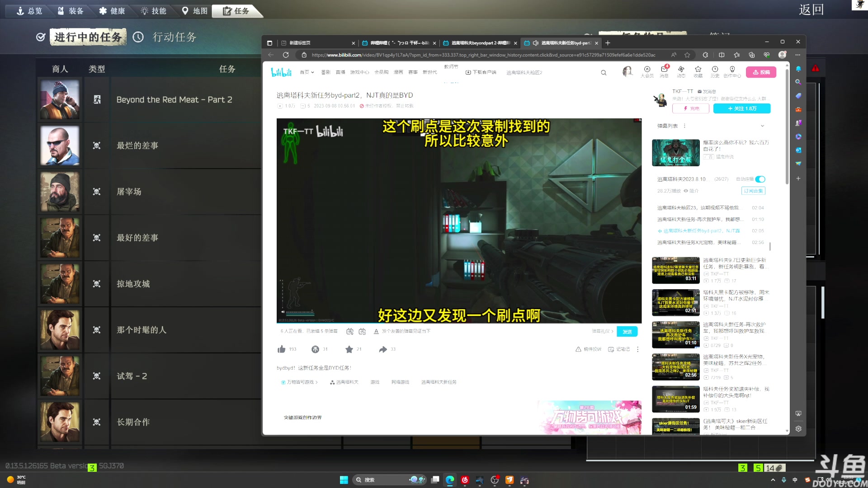Image resolution: width=868 pixels, height=488 pixels.
Task: Share the video with the arrow icon
Action: 382,349
